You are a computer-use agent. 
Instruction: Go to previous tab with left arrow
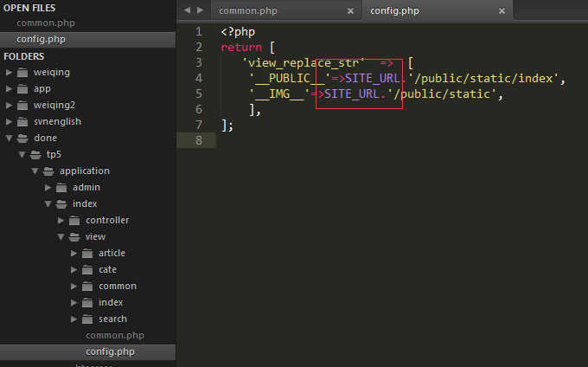click(187, 10)
